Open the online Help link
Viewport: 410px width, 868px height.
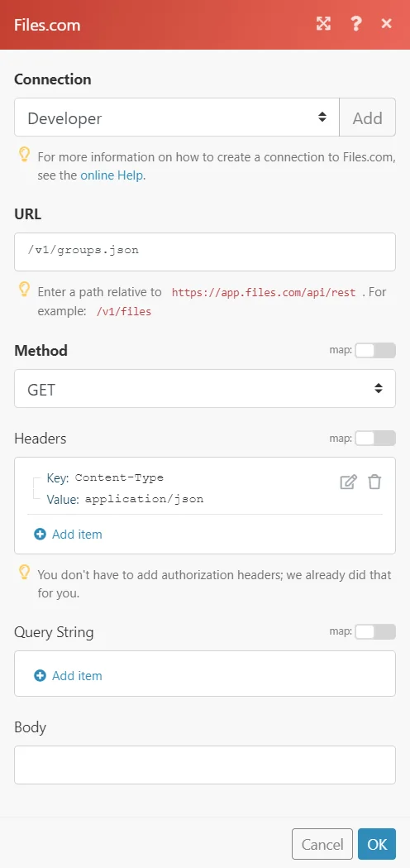tap(112, 175)
